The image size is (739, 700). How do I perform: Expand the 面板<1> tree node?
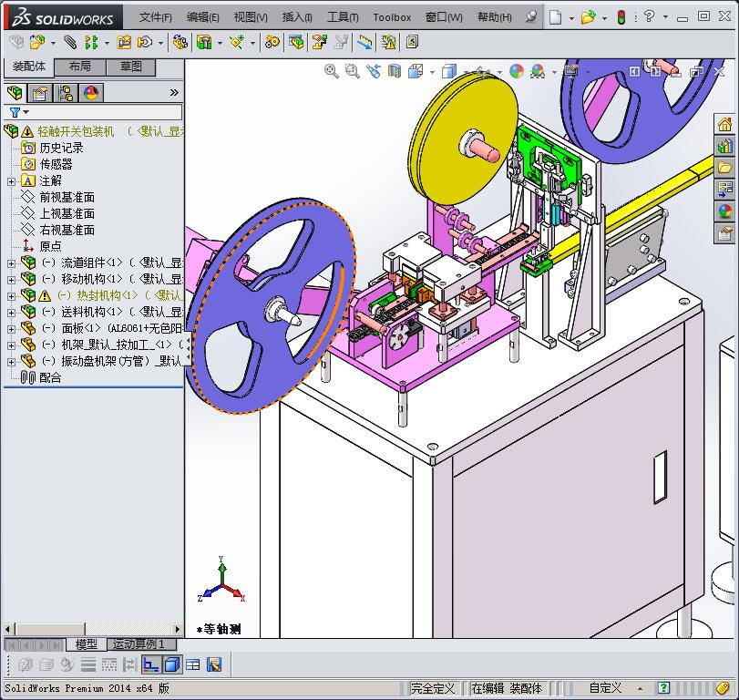(x=11, y=329)
